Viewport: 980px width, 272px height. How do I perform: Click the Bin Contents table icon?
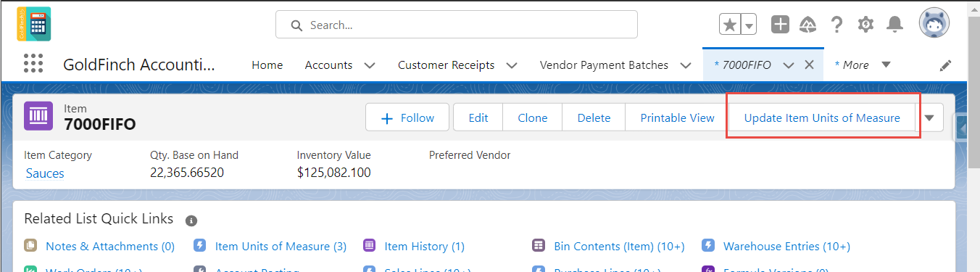tap(538, 246)
